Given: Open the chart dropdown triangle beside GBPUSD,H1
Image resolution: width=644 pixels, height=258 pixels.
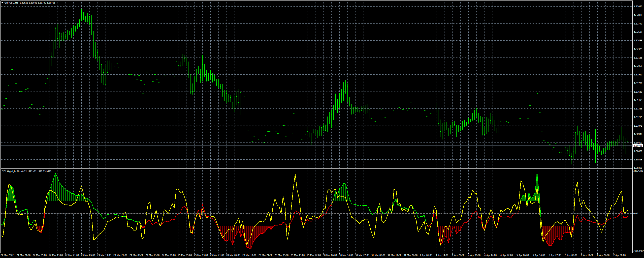Looking at the screenshot, I should pos(2,3).
